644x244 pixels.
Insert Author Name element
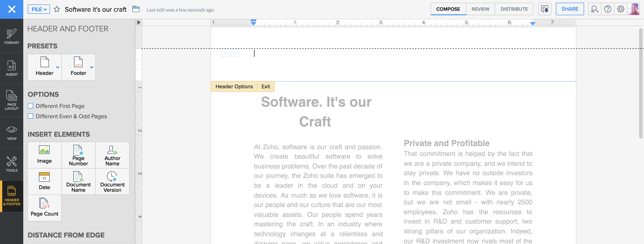click(112, 155)
